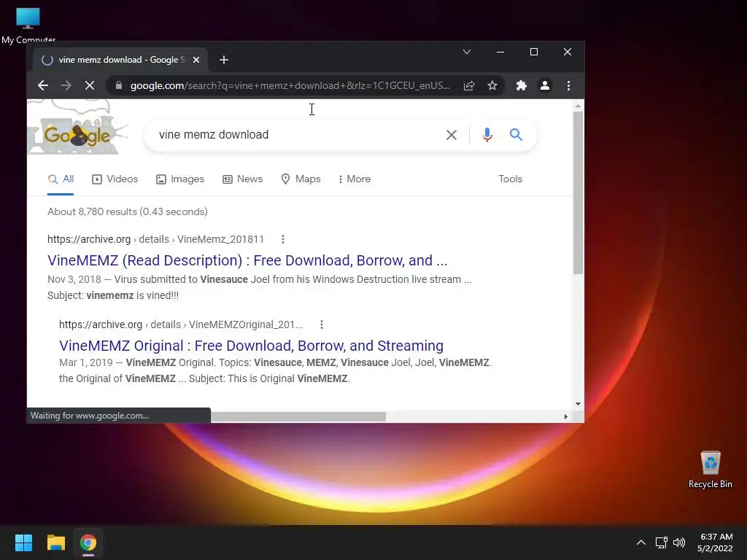The height and width of the screenshot is (560, 747).
Task: Select the All results tab
Action: (x=61, y=179)
